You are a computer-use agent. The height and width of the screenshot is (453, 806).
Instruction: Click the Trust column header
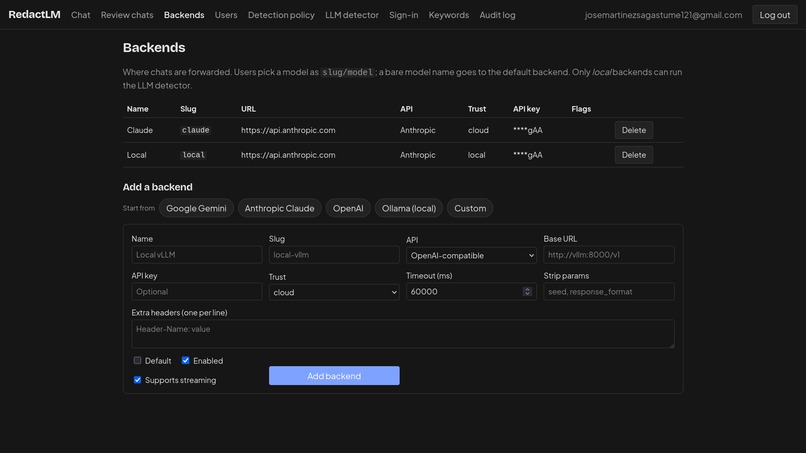point(477,109)
